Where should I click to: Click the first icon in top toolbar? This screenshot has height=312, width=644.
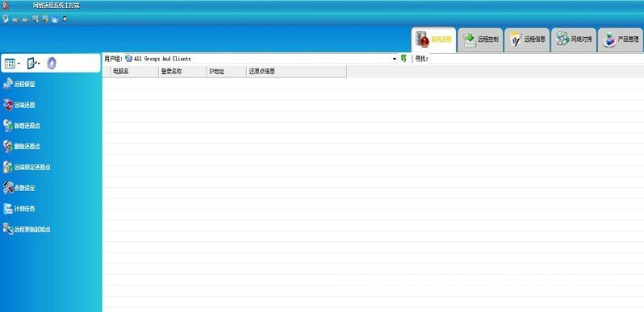[x=6, y=19]
